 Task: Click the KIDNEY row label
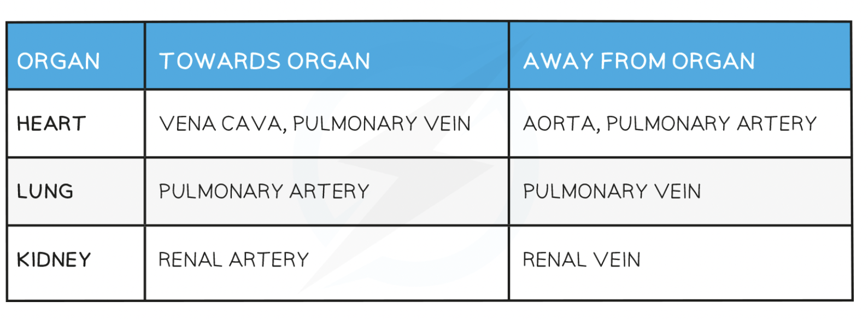(x=54, y=259)
